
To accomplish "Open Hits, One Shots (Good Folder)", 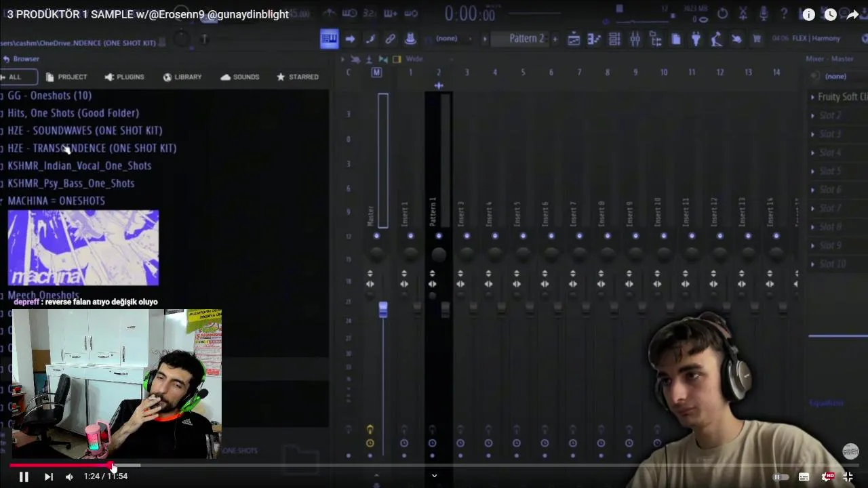I will click(73, 113).
